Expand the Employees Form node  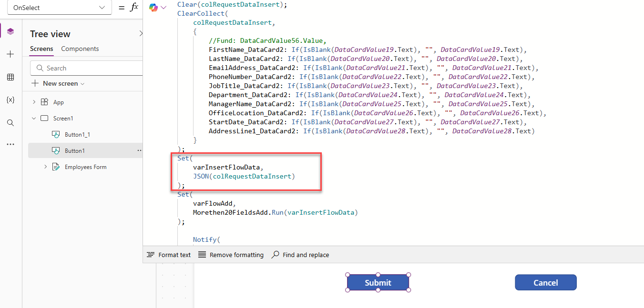(46, 167)
